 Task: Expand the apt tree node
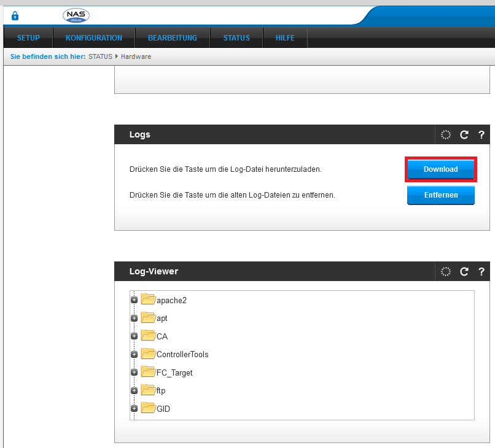(x=134, y=318)
